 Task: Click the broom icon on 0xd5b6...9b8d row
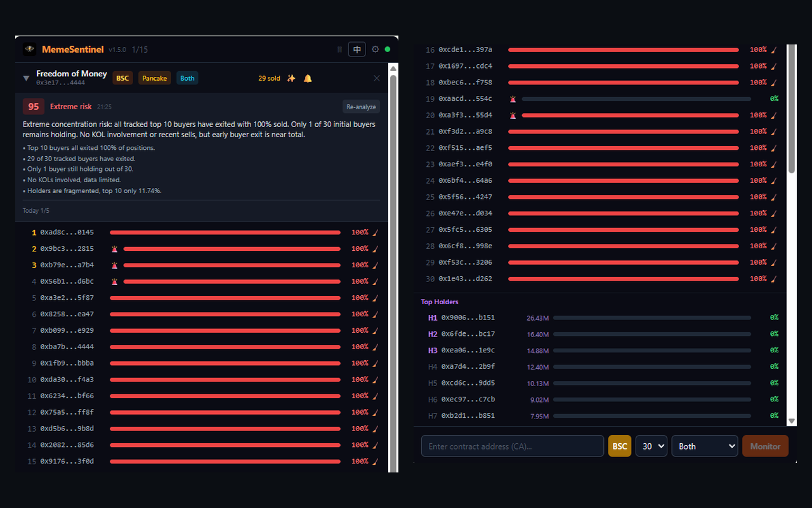click(x=375, y=429)
